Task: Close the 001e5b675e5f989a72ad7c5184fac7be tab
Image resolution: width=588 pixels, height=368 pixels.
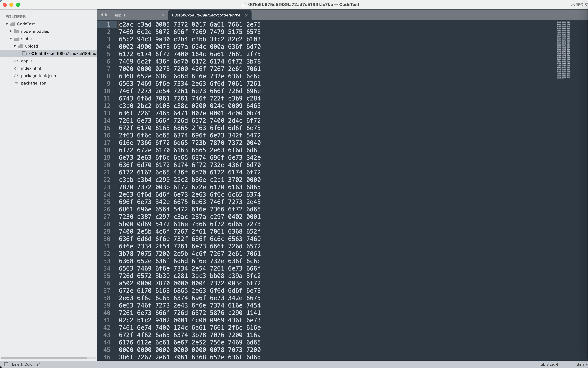Action: (246, 15)
